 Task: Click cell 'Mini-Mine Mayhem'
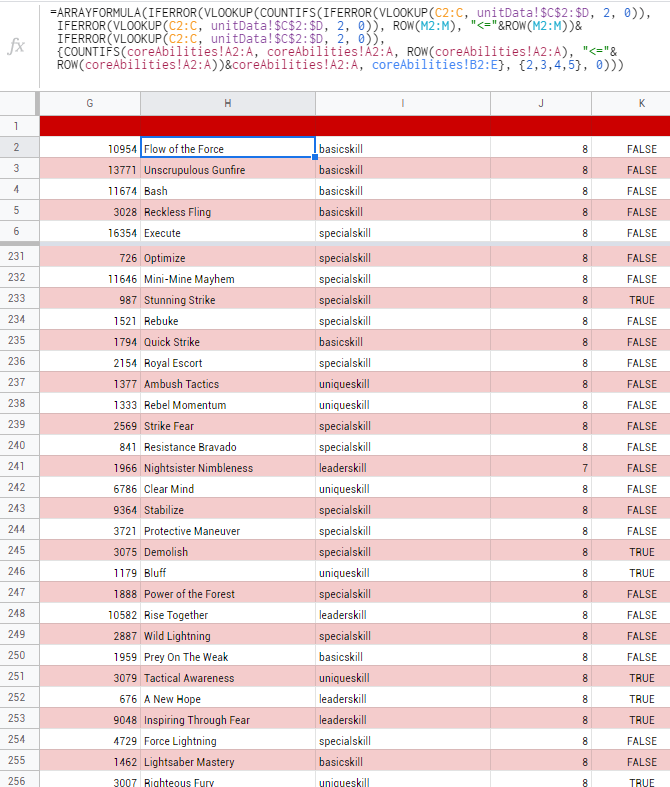(x=228, y=279)
